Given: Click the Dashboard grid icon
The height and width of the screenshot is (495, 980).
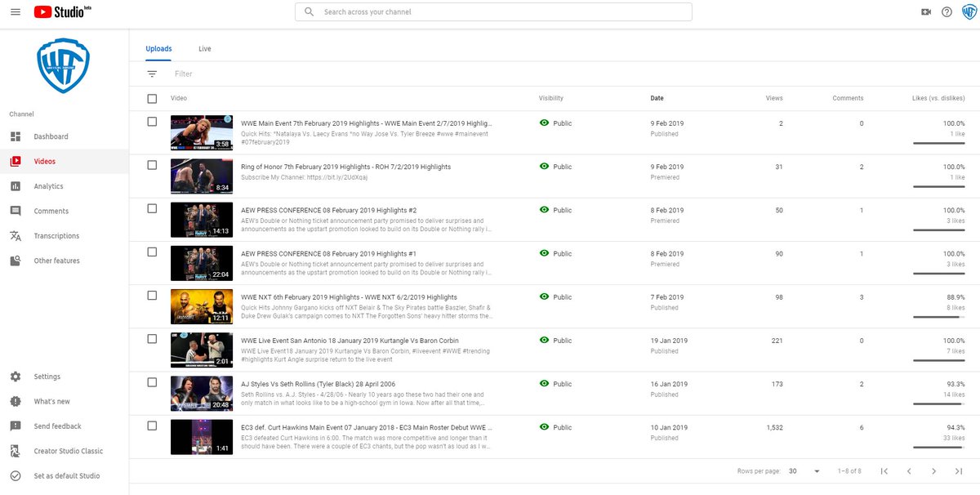Looking at the screenshot, I should (16, 136).
